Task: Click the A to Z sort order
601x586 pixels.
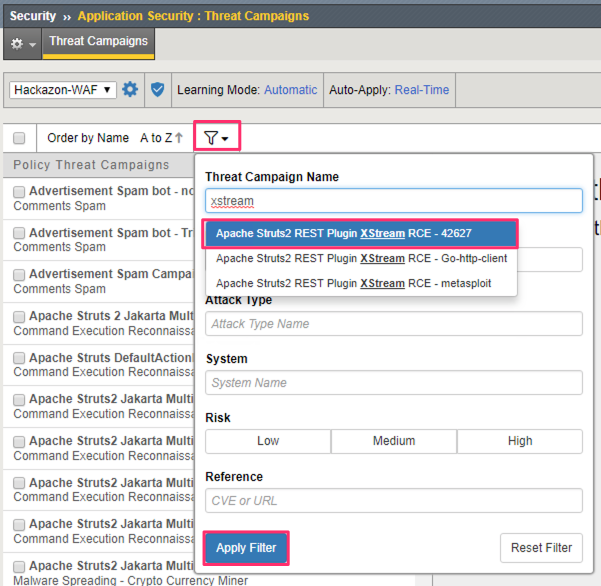Action: coord(156,138)
